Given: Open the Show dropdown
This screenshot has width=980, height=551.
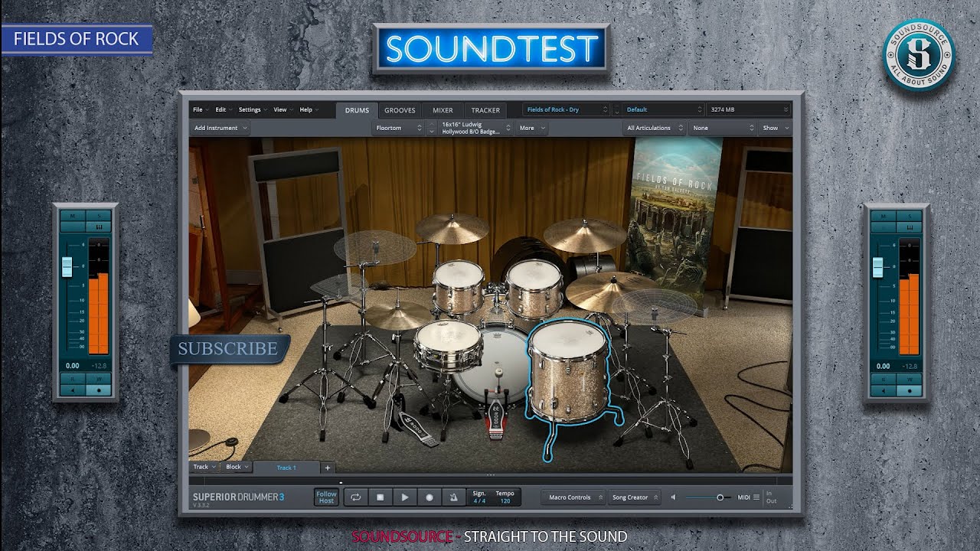Looking at the screenshot, I should pos(775,128).
